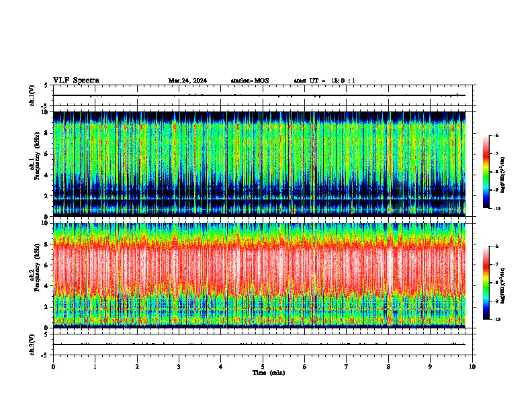Click the "-6" label atop ch.1 colorbar

(496, 135)
